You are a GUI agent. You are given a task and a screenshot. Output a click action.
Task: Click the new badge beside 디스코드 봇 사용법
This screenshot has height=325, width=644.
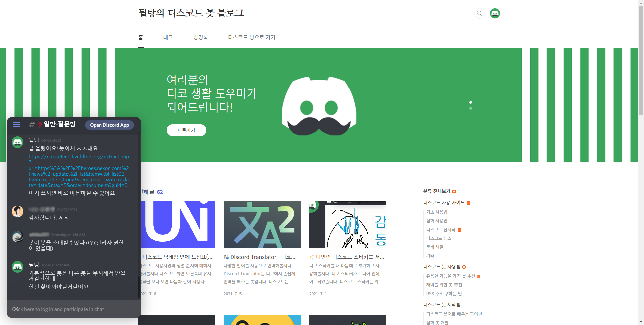point(464,267)
